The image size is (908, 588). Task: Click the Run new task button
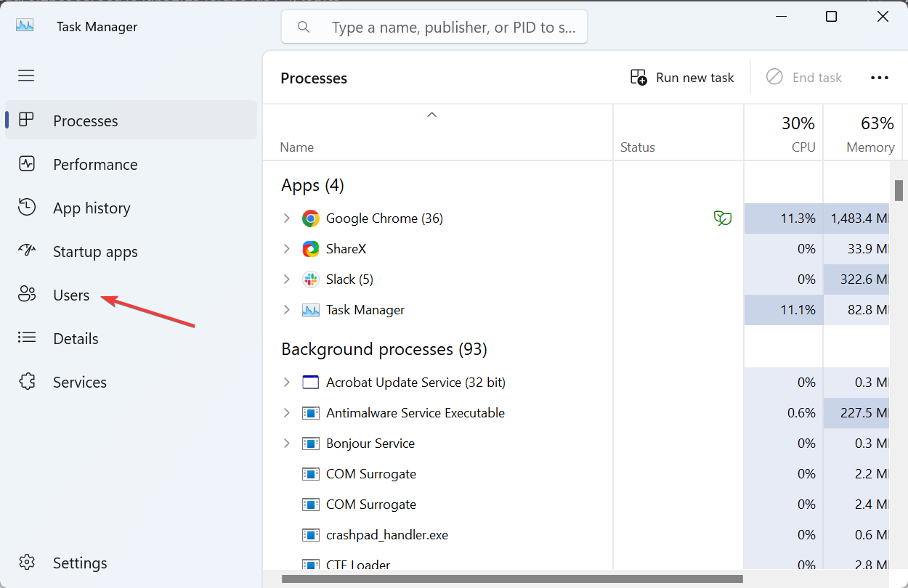[x=682, y=78]
